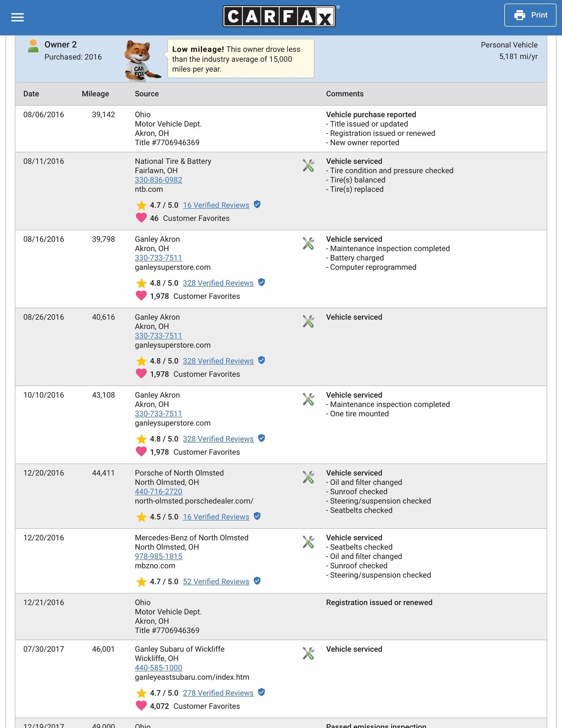Open 328 Verified Reviews for 08/26/2016 entry
Image resolution: width=562 pixels, height=728 pixels.
pos(218,361)
